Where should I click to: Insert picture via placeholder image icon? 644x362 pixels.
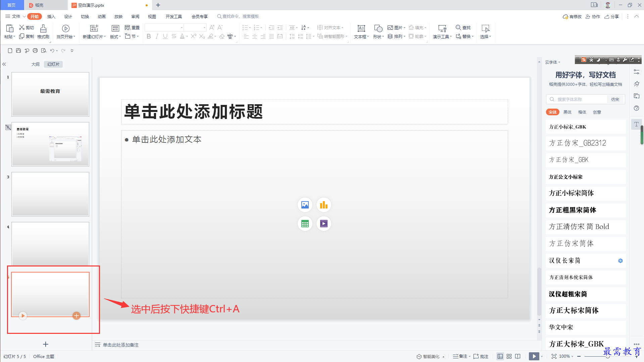coord(305,205)
